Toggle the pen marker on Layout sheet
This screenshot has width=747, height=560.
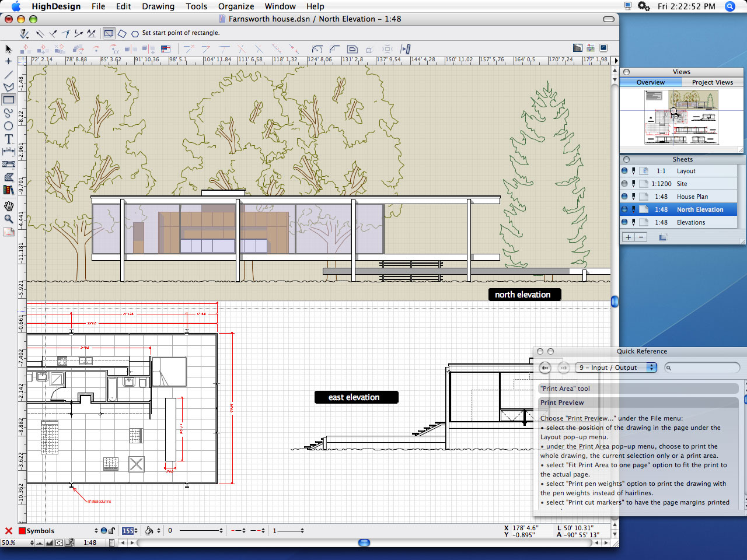click(633, 171)
